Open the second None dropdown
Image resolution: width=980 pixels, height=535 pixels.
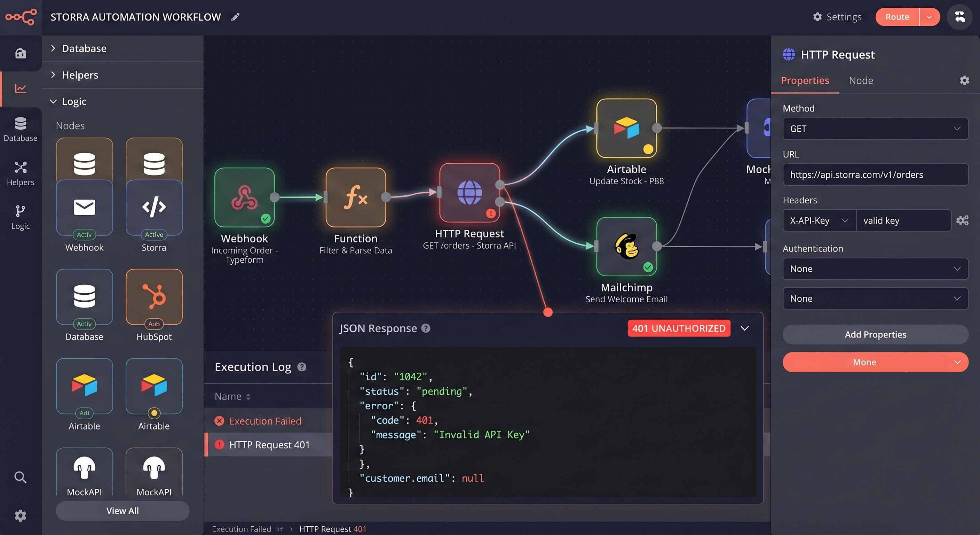coord(875,298)
